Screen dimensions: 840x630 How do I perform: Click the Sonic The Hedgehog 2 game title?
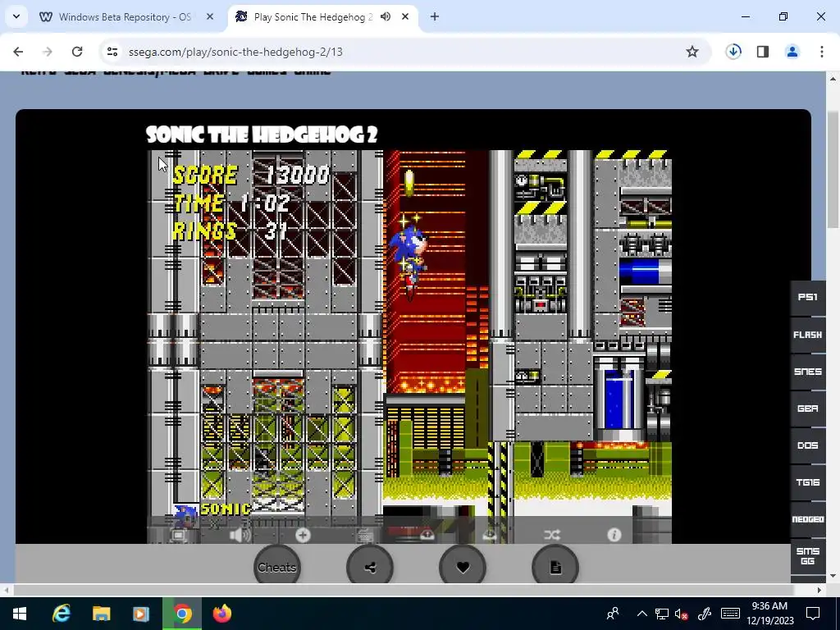[262, 134]
